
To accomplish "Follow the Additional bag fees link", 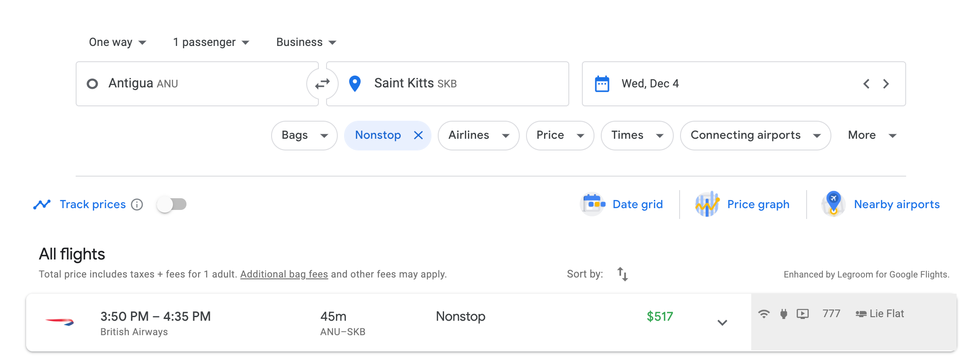I will pos(284,274).
